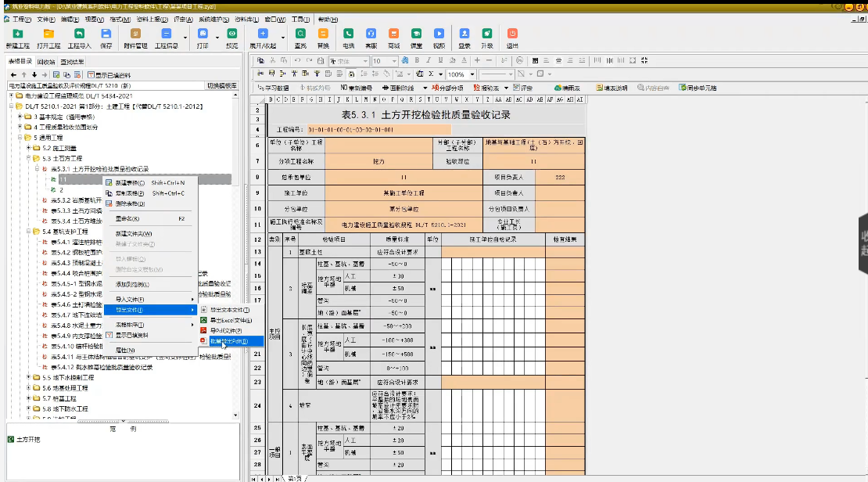Click the 查找 search icon
868x482 pixels.
[300, 38]
